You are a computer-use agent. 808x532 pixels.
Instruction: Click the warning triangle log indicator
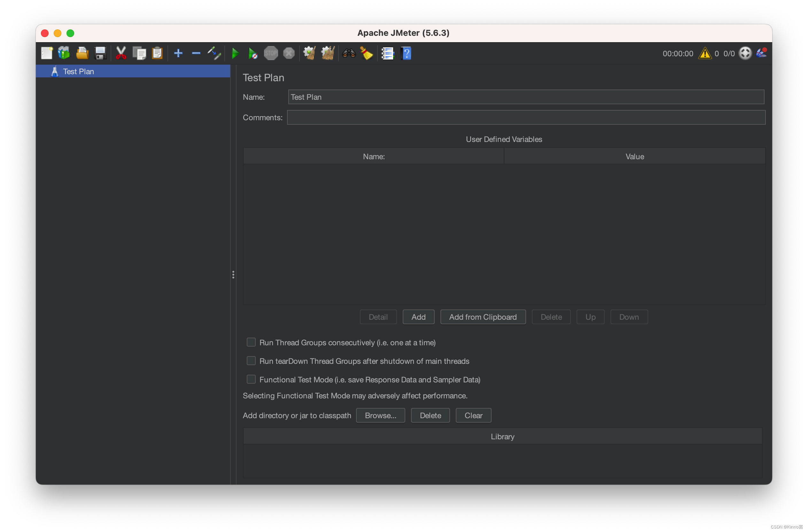(x=705, y=53)
